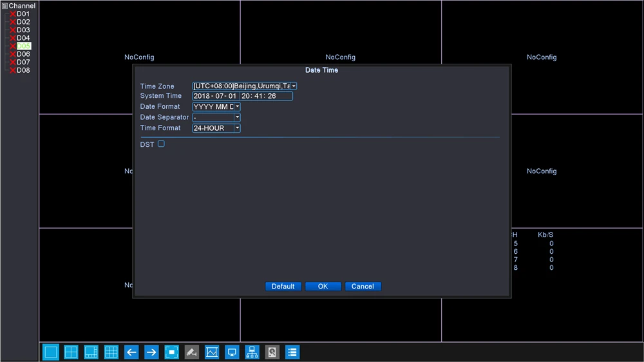This screenshot has height=362, width=644.
Task: Switch to four-view grid layout
Action: click(71, 352)
